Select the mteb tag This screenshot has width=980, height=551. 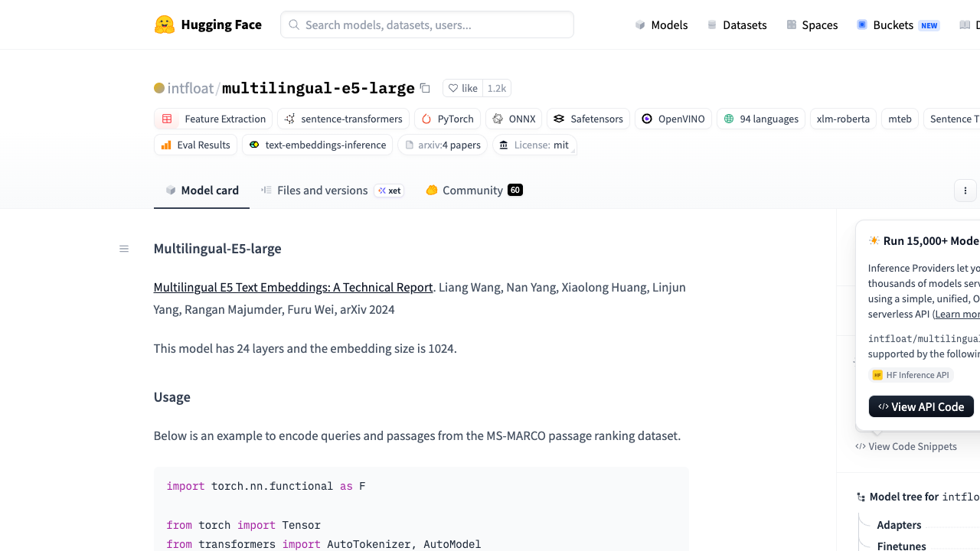pos(900,119)
